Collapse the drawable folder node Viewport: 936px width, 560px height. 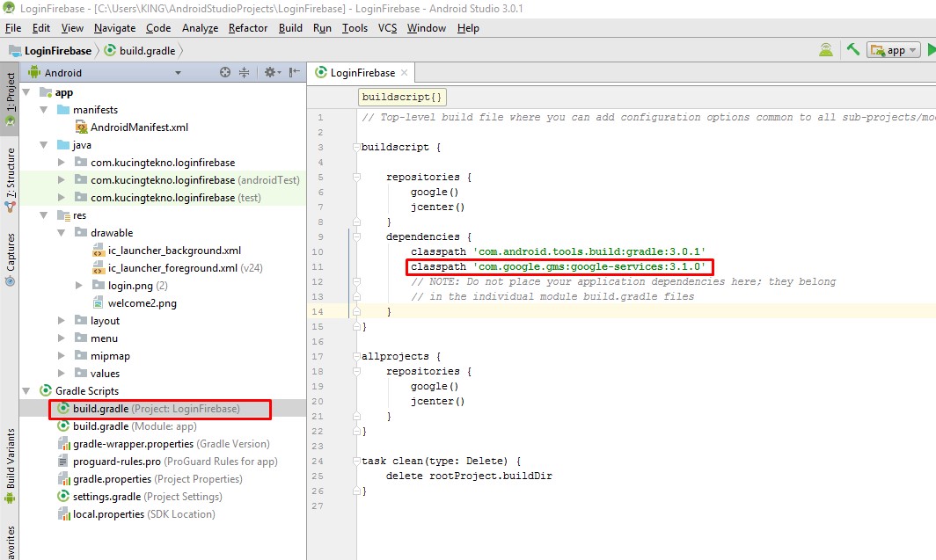point(61,233)
